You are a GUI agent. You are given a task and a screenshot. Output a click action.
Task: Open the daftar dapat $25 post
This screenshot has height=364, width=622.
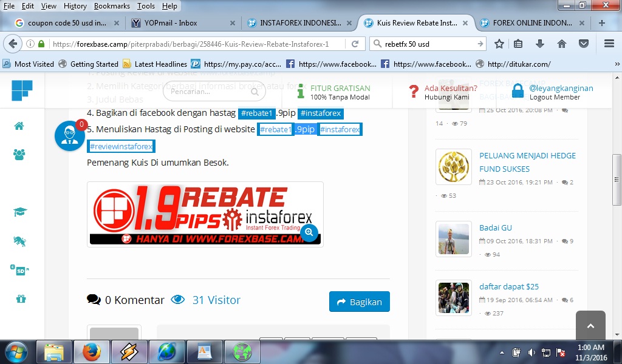[509, 286]
